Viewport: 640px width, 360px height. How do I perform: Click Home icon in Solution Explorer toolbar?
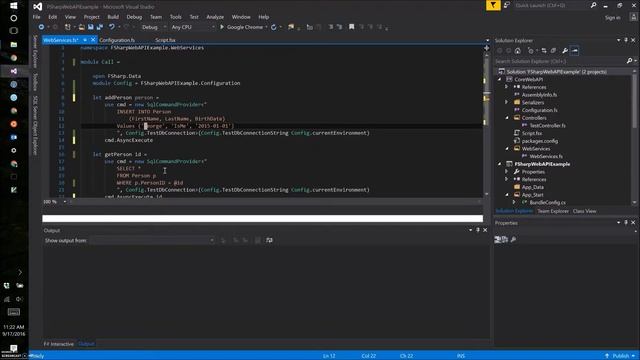point(518,51)
